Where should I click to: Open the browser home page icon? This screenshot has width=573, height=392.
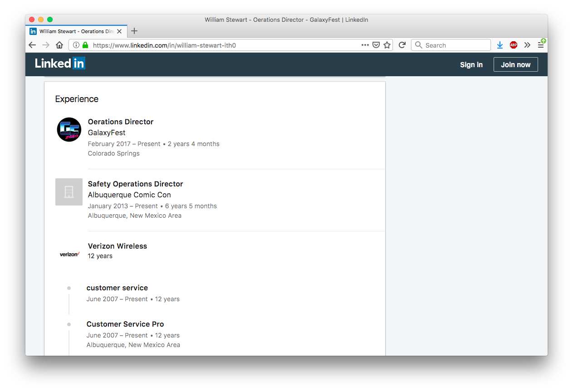(59, 45)
